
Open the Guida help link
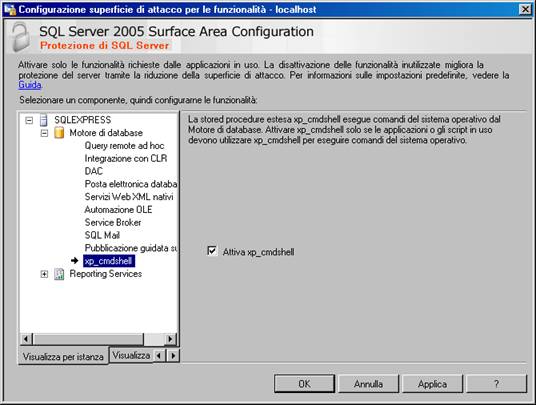[x=30, y=85]
